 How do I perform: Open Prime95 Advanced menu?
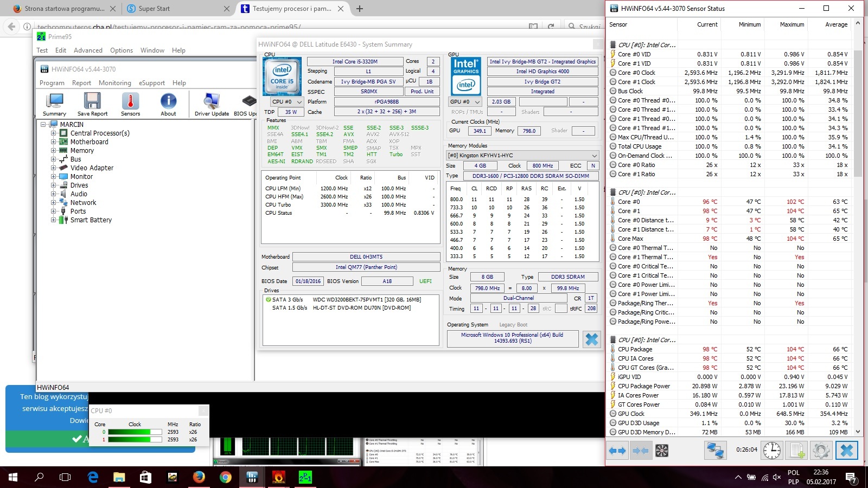[x=88, y=50]
